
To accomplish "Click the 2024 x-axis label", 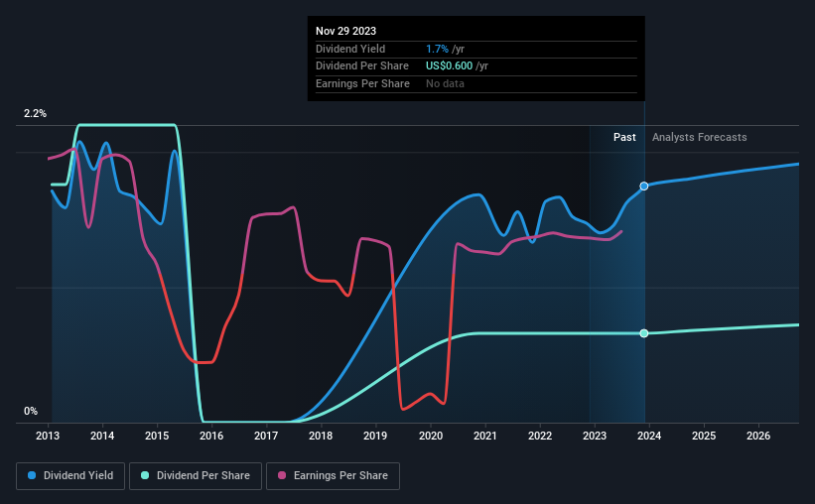I will [649, 436].
